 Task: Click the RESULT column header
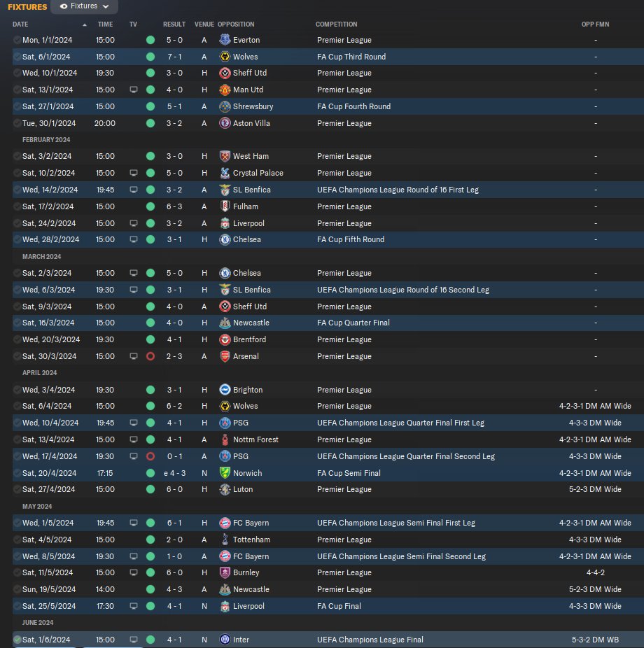[x=174, y=24]
